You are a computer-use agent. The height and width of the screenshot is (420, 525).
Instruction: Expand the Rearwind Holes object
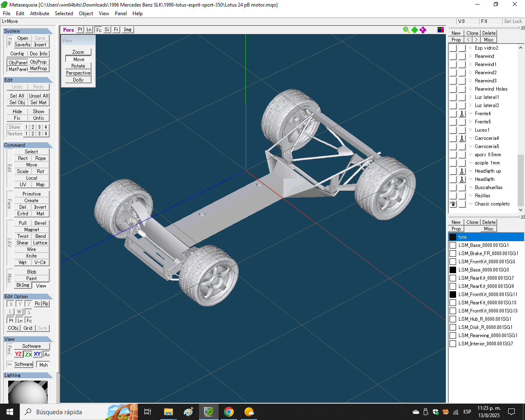click(x=470, y=89)
